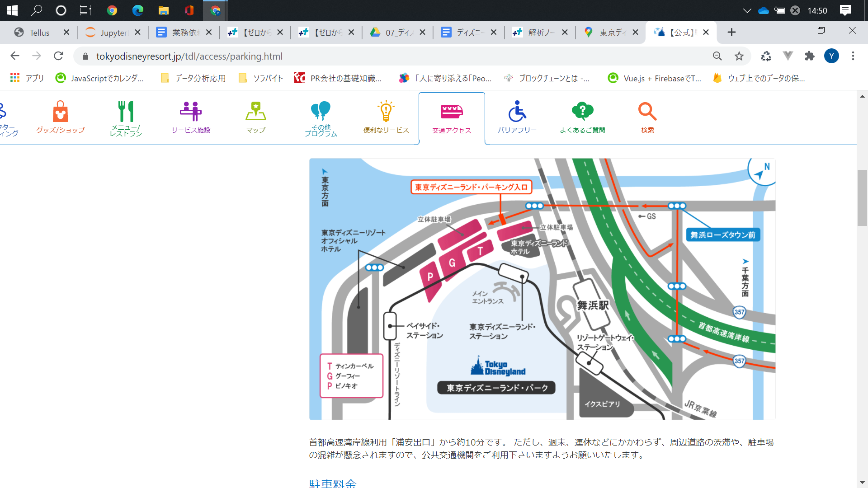
Task: Open the ブロックチェーンとは bookmark
Action: click(x=547, y=78)
